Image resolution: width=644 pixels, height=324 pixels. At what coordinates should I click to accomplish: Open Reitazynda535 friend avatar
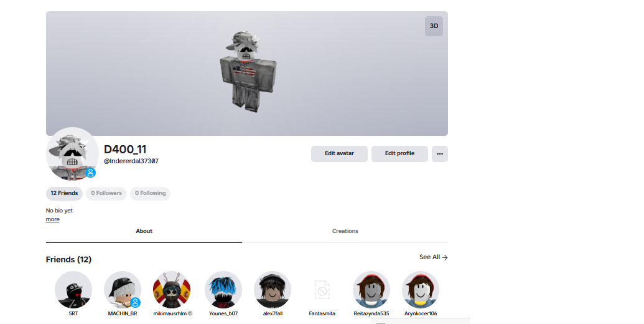point(371,290)
